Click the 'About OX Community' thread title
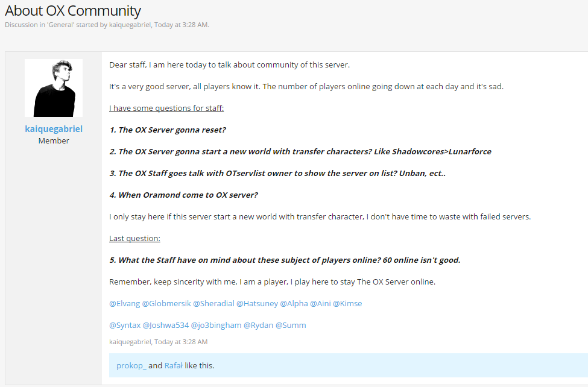 point(73,10)
